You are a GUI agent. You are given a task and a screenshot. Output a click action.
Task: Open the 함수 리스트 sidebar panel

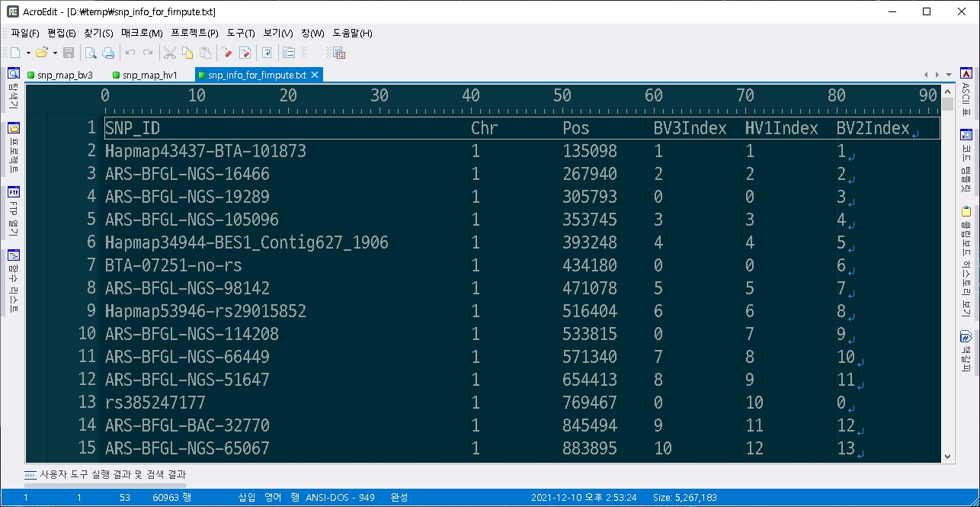13,281
